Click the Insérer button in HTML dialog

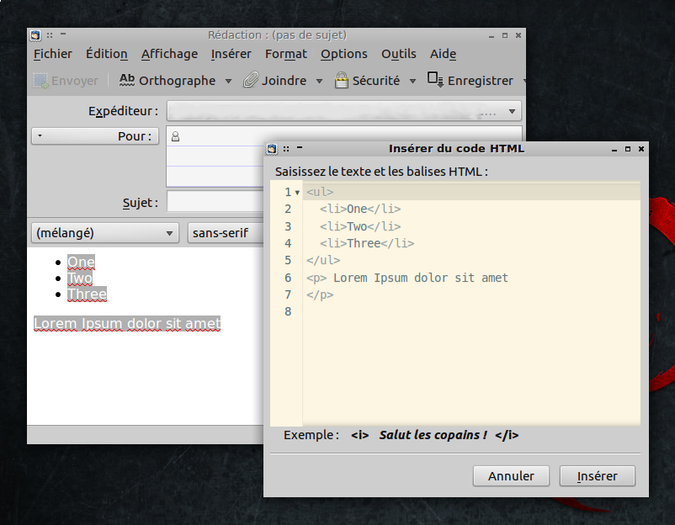click(597, 476)
